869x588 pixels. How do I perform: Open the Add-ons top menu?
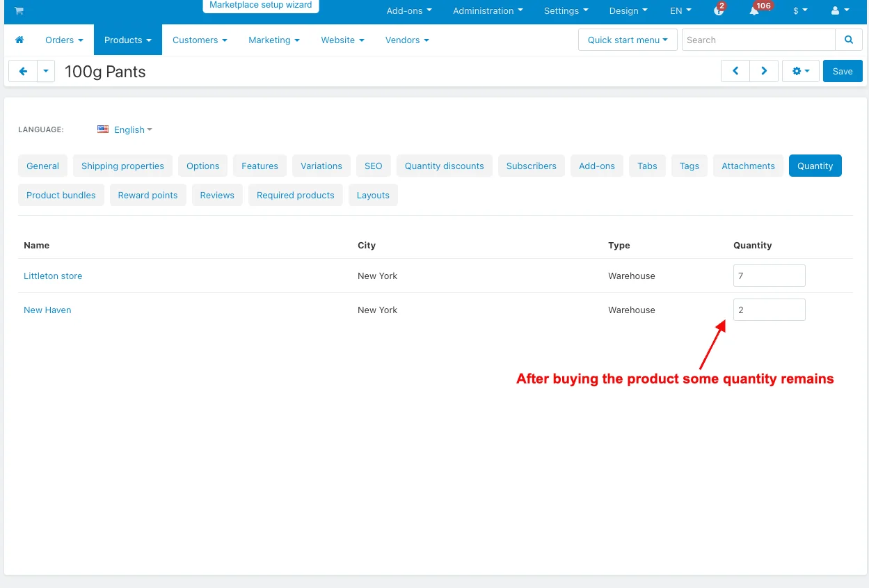pyautogui.click(x=409, y=11)
